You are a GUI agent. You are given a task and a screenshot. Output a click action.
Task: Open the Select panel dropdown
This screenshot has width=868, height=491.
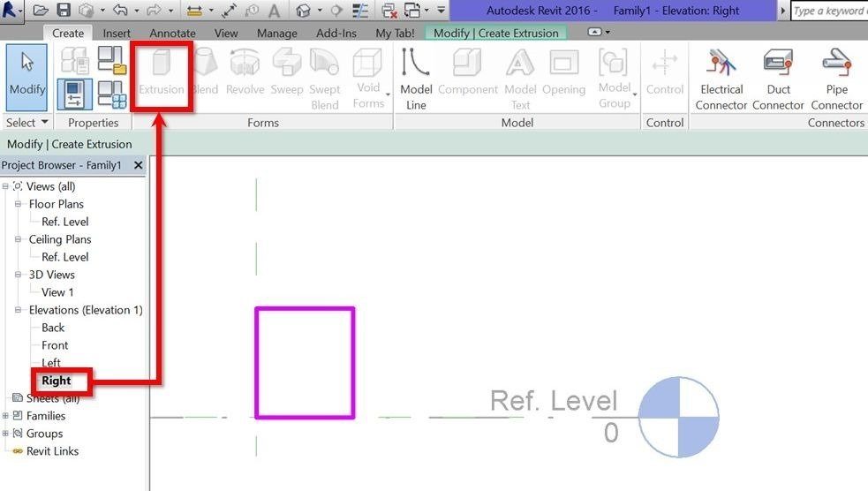coord(26,123)
